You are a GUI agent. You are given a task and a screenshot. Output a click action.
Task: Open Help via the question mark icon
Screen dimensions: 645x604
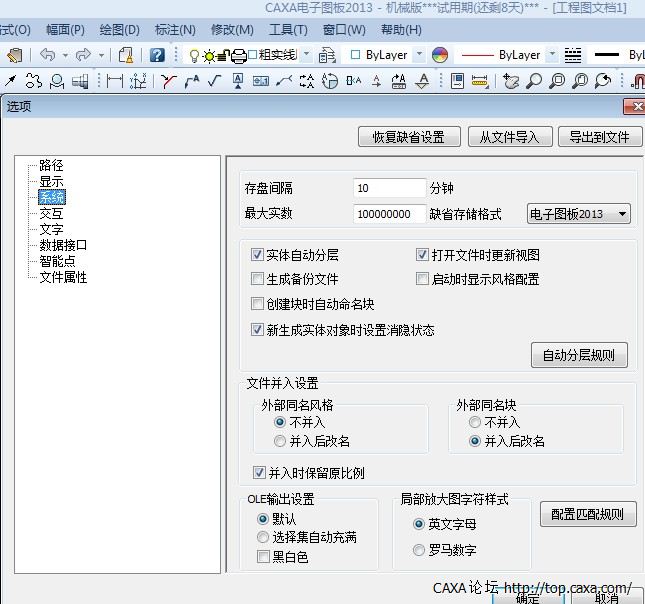coord(157,55)
